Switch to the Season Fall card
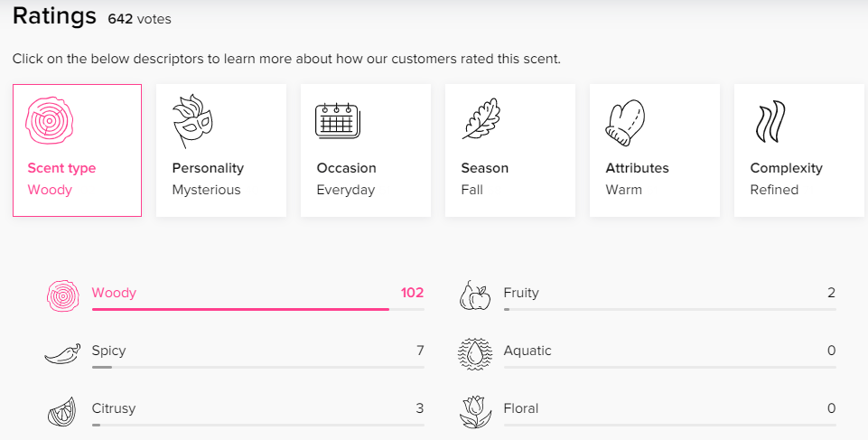Viewport: 868px width, 440px height. click(x=510, y=150)
